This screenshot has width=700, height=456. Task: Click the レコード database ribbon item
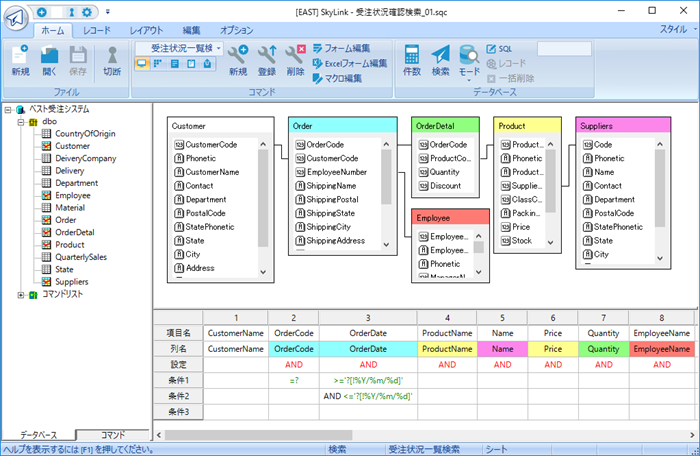click(506, 63)
